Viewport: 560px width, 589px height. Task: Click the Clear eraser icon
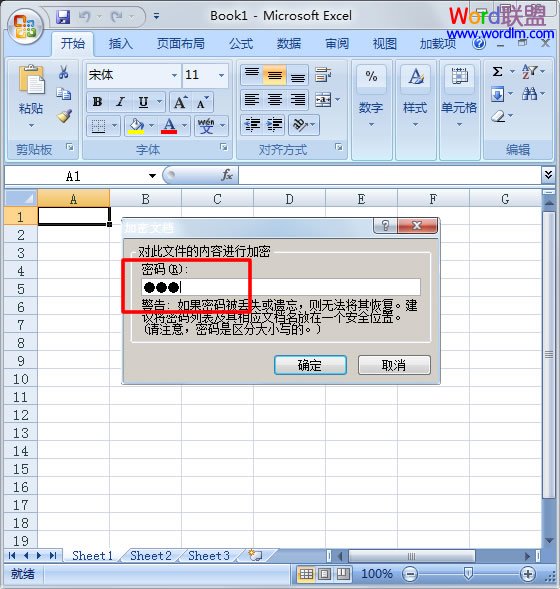498,116
